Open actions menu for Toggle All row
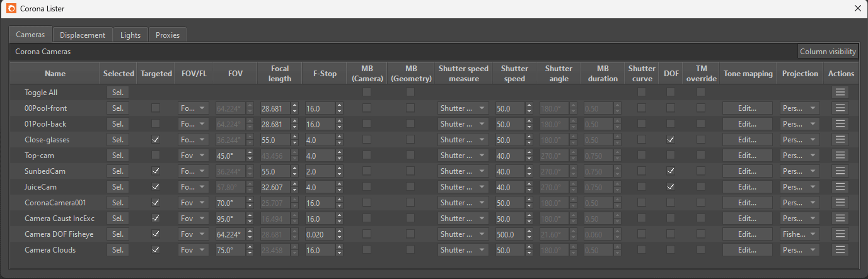The width and height of the screenshot is (868, 279). [x=840, y=93]
